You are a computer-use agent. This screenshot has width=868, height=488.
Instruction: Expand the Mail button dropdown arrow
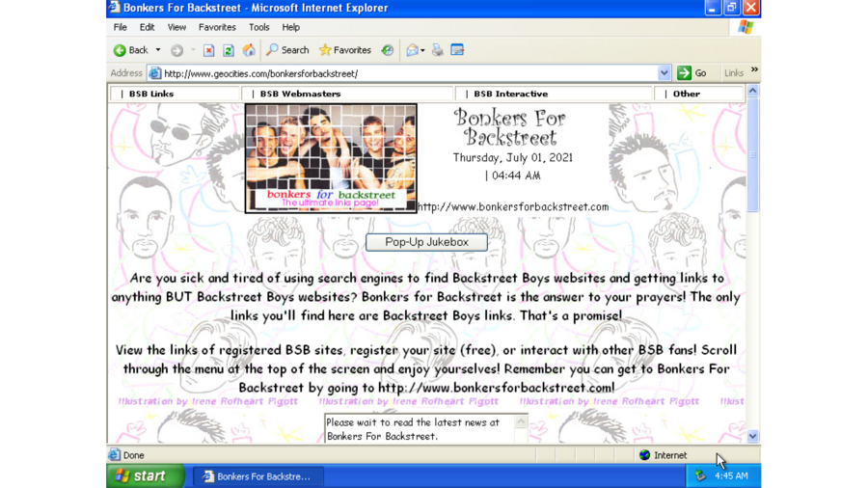422,50
